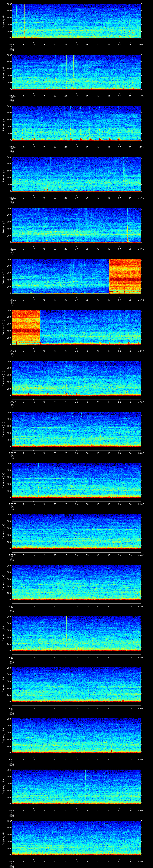Click the 17:36:00 start time label

point(12,402)
